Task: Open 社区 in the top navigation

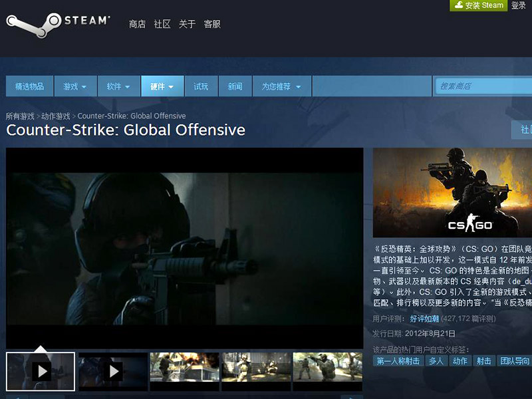Action: pyautogui.click(x=162, y=24)
